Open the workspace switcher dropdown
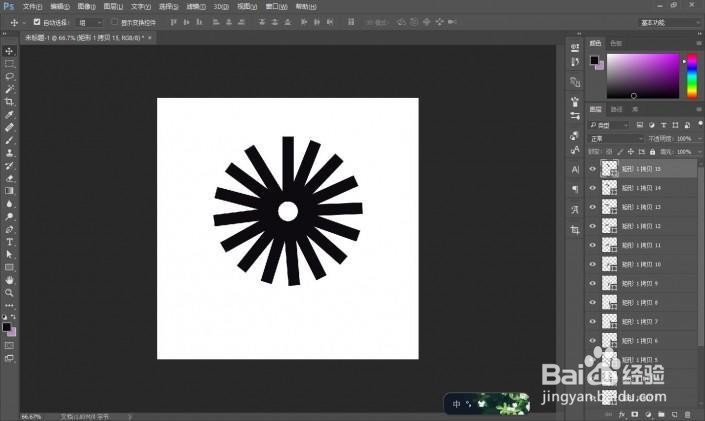This screenshot has width=705, height=421. click(669, 22)
